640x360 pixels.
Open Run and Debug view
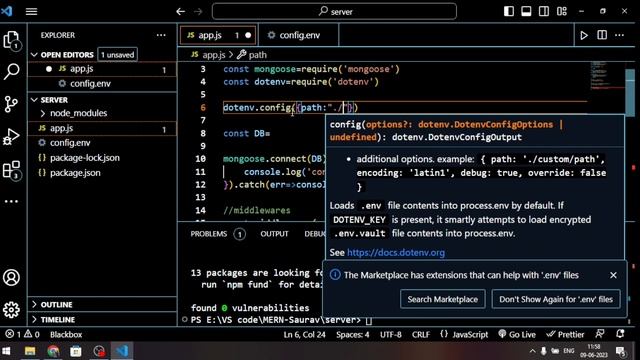(11, 137)
